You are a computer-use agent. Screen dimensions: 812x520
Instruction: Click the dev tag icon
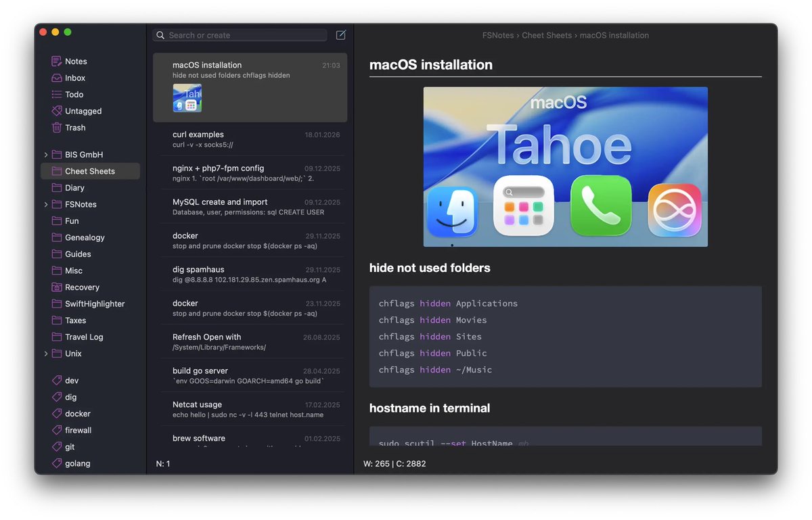(x=57, y=381)
